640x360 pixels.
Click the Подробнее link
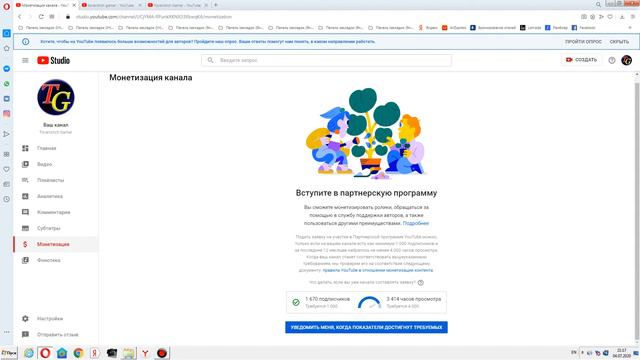pyautogui.click(x=416, y=223)
